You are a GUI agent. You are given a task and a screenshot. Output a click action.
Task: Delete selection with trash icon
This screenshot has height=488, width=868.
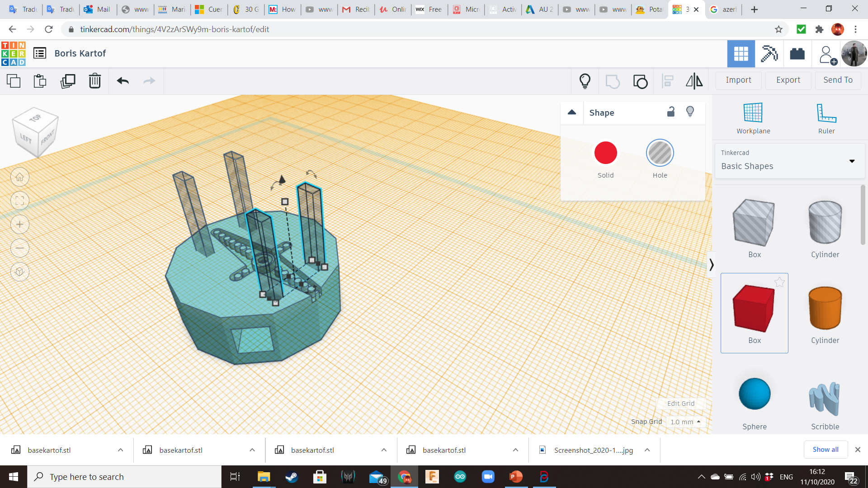[x=95, y=81]
